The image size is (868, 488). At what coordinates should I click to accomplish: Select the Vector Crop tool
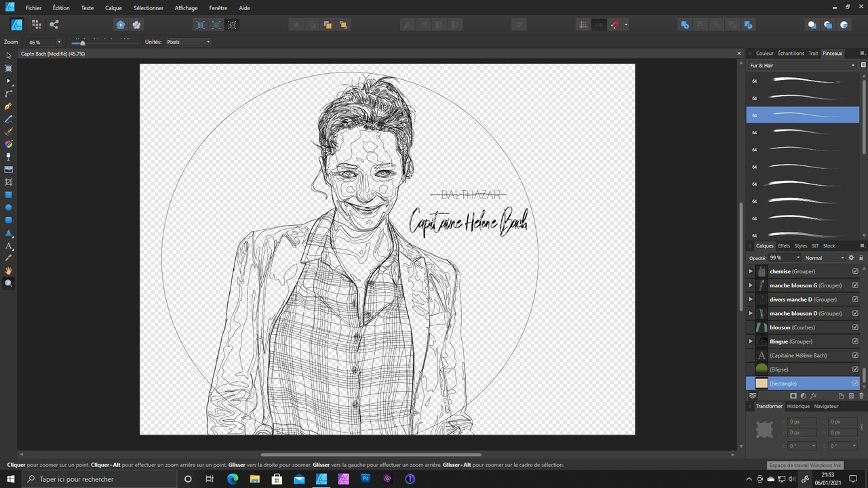pos(9,182)
